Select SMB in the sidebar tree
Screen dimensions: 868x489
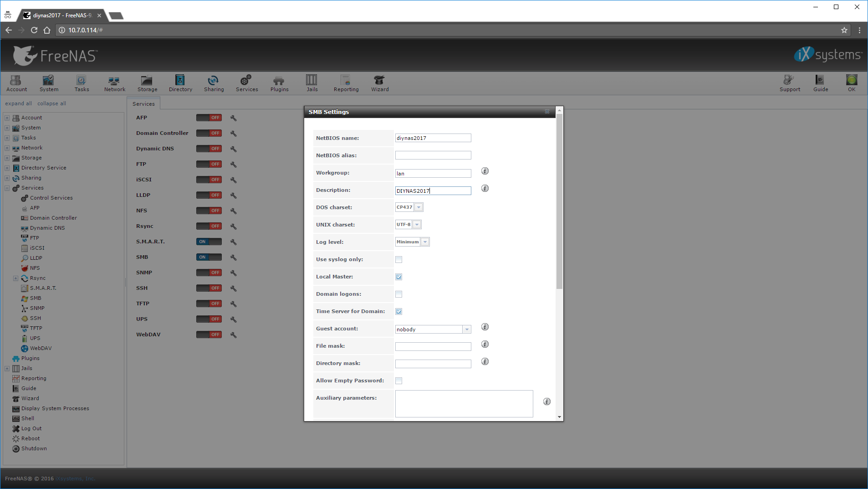point(36,298)
